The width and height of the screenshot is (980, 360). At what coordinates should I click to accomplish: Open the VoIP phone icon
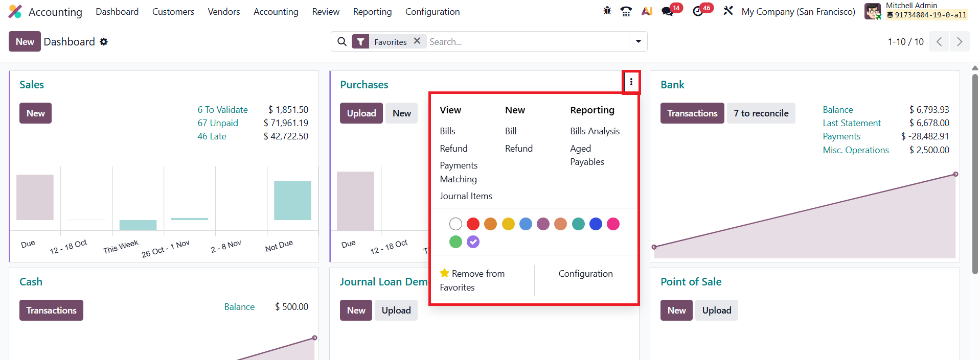pyautogui.click(x=626, y=11)
